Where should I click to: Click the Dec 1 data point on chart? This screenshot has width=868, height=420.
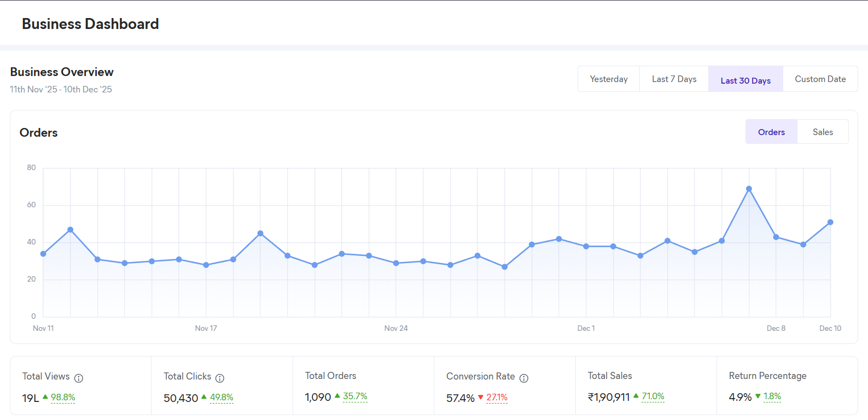click(586, 247)
